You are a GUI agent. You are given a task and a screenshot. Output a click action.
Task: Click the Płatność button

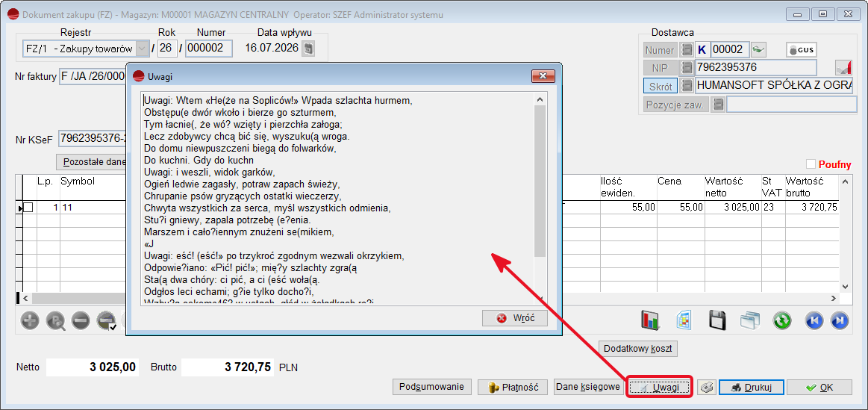pyautogui.click(x=512, y=388)
